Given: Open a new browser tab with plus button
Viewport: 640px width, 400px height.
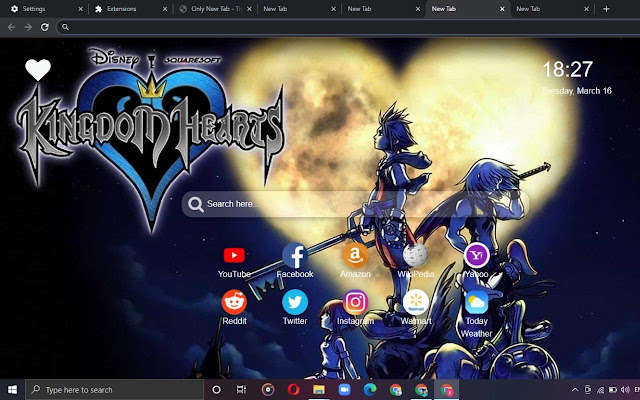Looking at the screenshot, I should point(606,9).
